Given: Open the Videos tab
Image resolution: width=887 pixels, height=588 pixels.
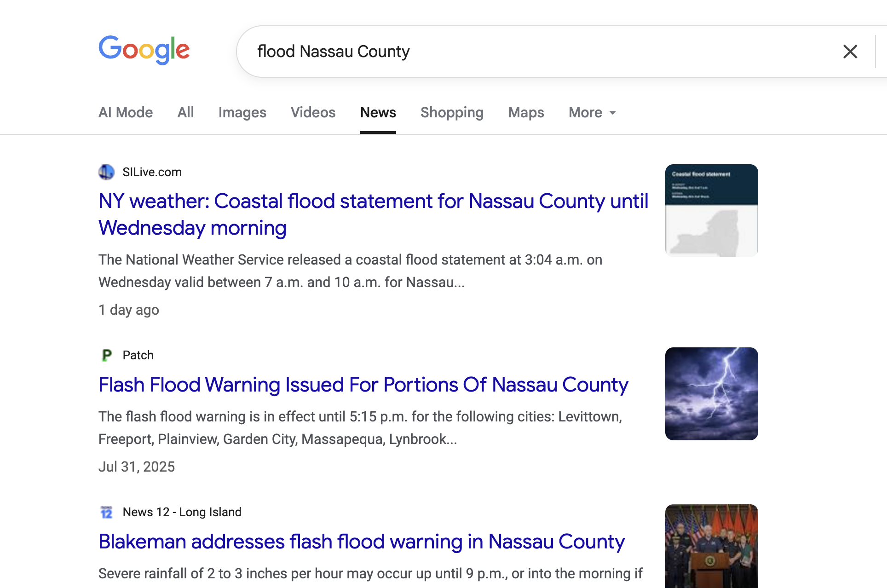Looking at the screenshot, I should tap(313, 113).
